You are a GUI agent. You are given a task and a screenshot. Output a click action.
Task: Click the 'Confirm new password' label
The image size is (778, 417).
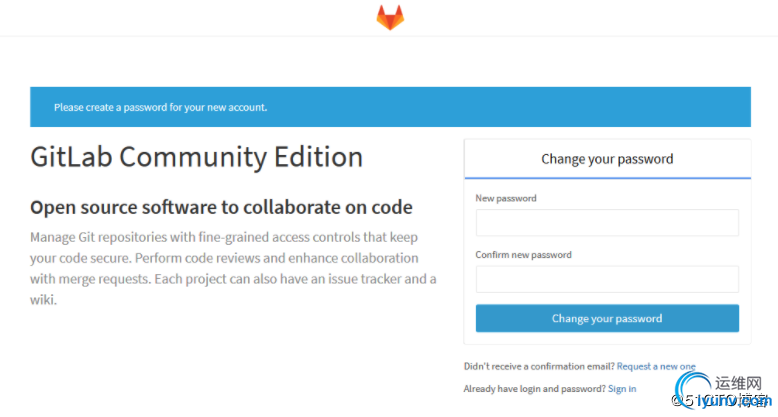coord(523,255)
